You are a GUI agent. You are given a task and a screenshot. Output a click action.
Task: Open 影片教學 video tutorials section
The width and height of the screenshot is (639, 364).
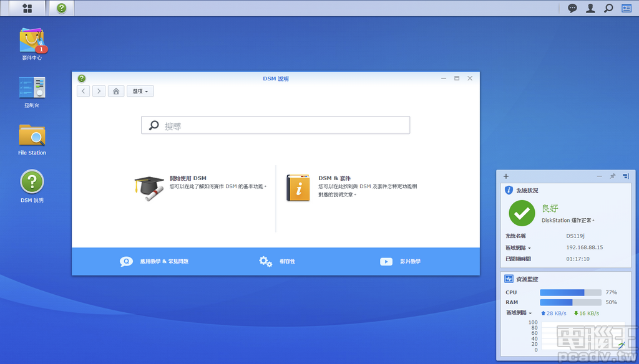(x=401, y=261)
